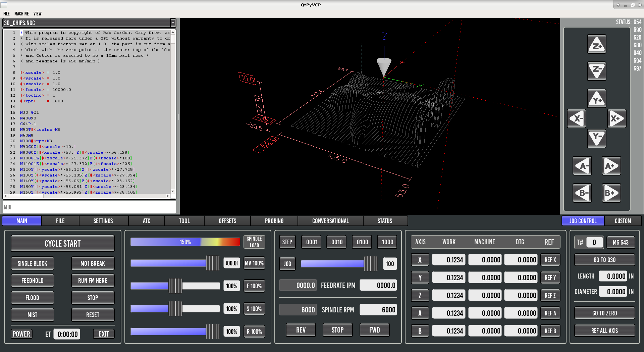Screen dimensions: 644x352
Task: Click the Y+ jog arrow
Action: [596, 99]
